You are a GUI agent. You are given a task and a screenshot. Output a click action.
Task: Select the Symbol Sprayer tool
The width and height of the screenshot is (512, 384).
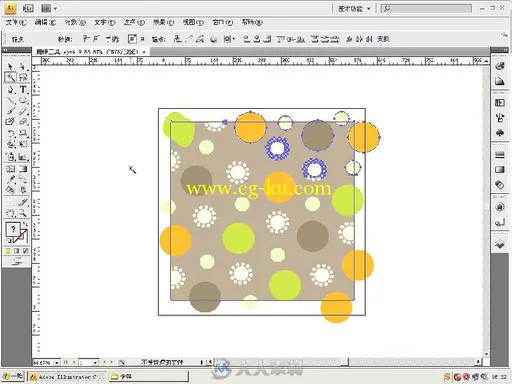coord(10,156)
